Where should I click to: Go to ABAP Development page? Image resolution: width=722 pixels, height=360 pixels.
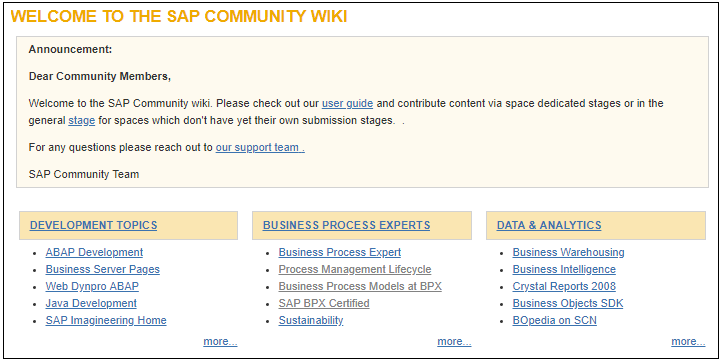[x=94, y=252]
